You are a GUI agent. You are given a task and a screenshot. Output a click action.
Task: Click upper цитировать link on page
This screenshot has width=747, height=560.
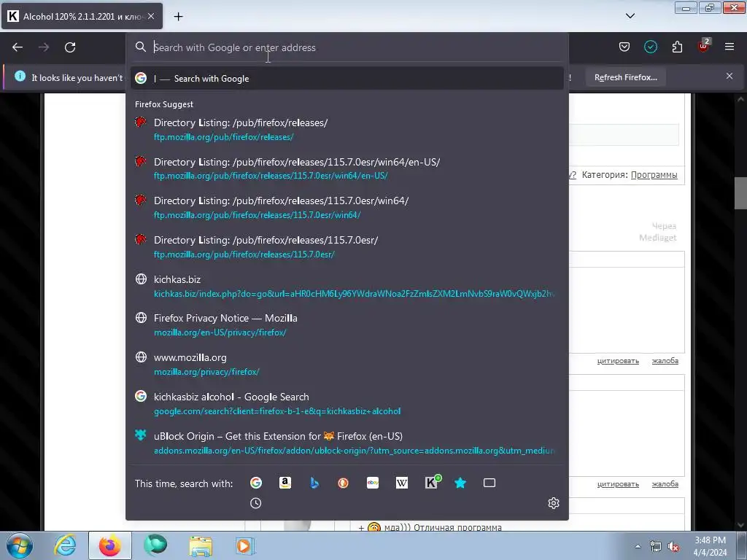coord(618,361)
